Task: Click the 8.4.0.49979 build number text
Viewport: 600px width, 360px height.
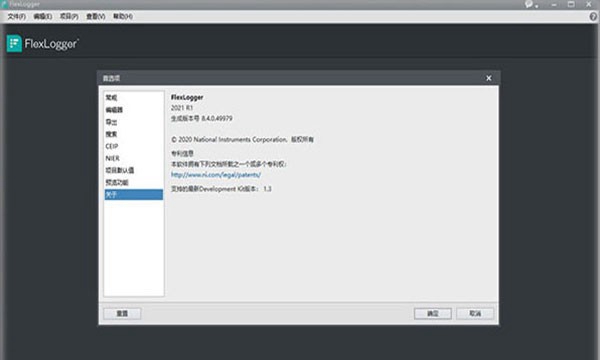Action: click(x=217, y=118)
